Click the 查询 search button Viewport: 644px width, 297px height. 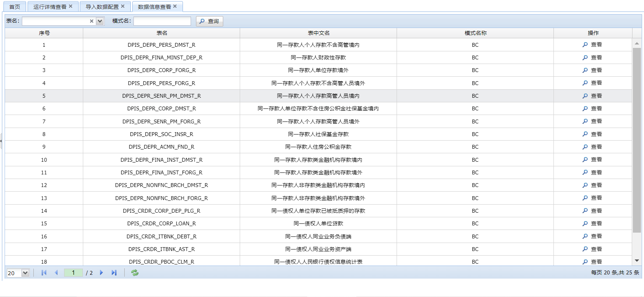209,21
